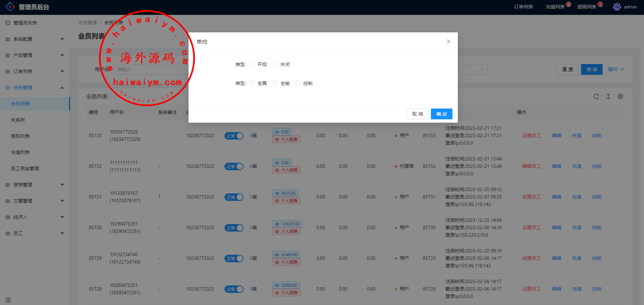Viewport: 644px width, 305px height.
Task: Close the 单控 dialog with X
Action: [448, 41]
